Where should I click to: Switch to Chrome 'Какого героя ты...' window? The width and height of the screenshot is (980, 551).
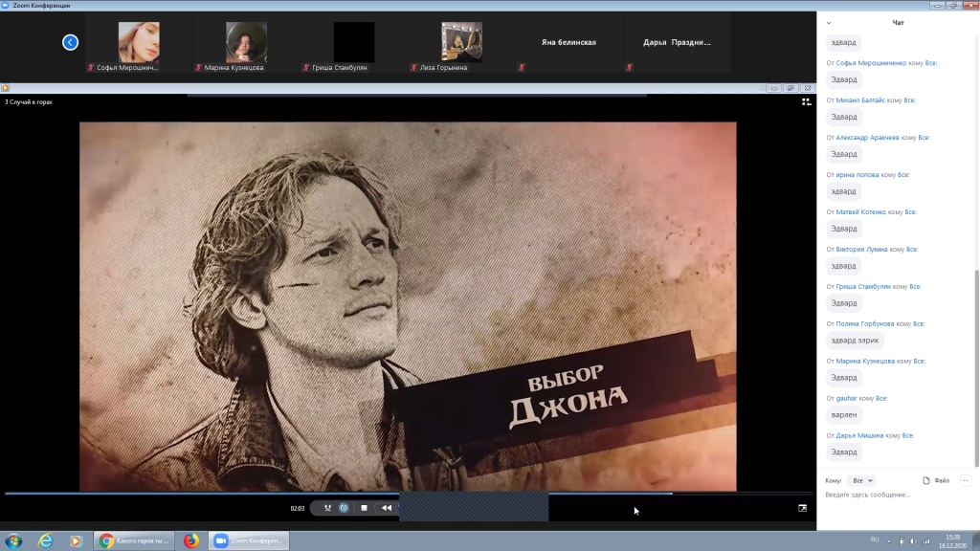pyautogui.click(x=134, y=541)
